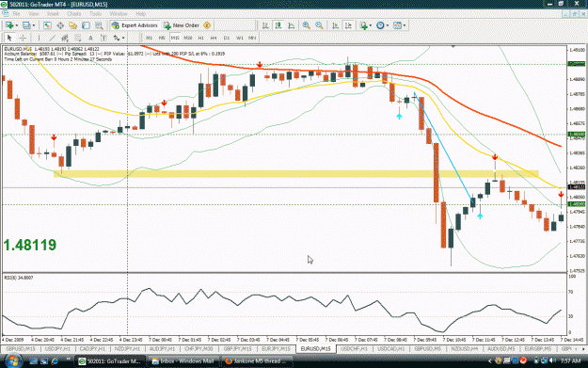Open the Charts menu

point(74,13)
